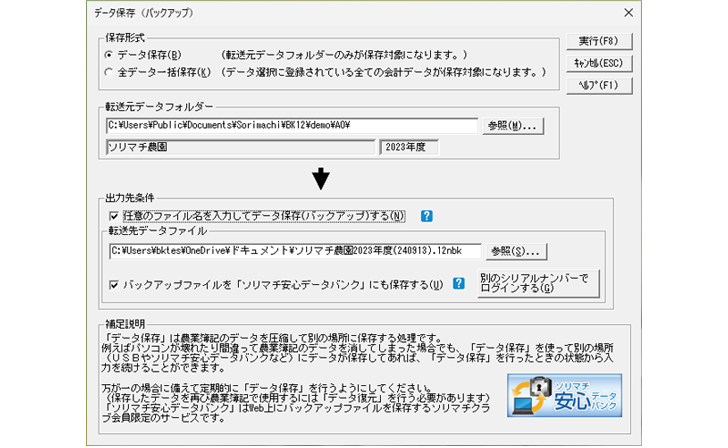Click the 補足説明 section label

(125, 324)
